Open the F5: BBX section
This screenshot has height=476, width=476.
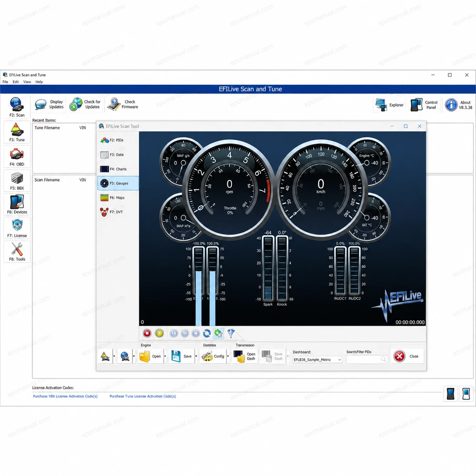coord(17,180)
